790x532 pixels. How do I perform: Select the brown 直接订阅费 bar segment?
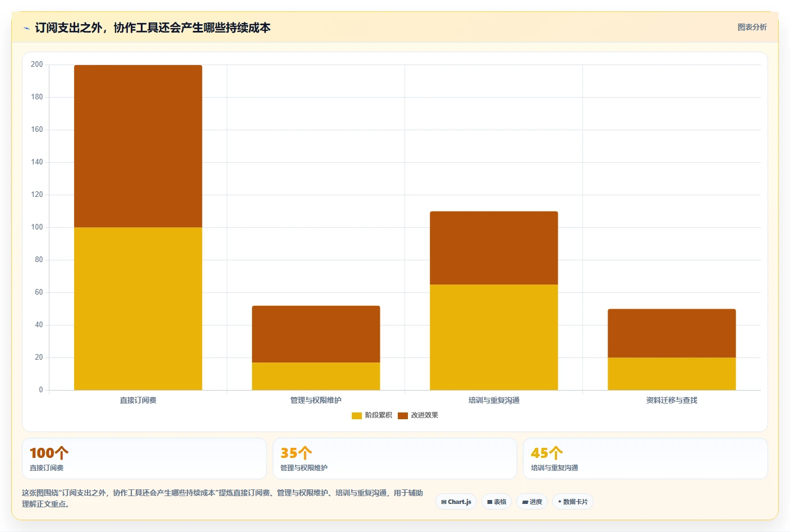tap(138, 146)
